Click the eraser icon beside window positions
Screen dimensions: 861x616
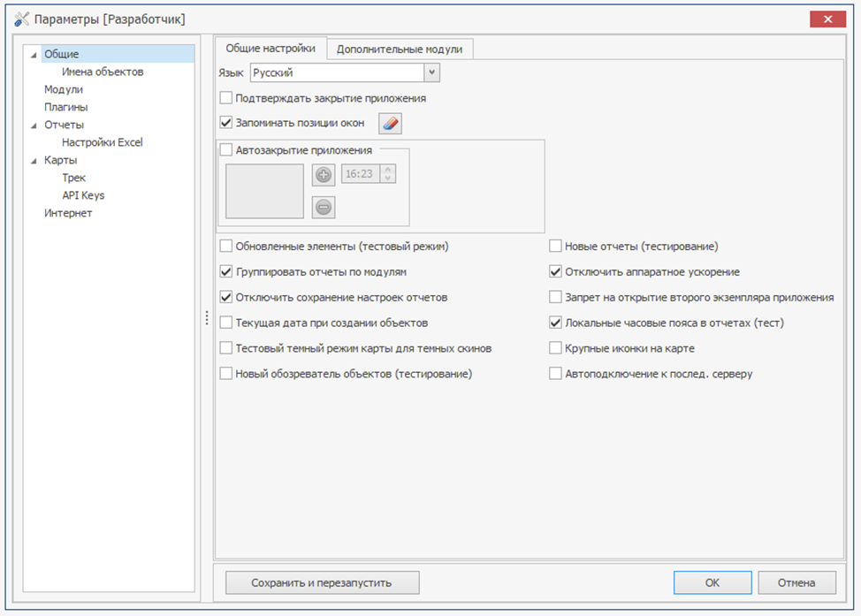(390, 124)
